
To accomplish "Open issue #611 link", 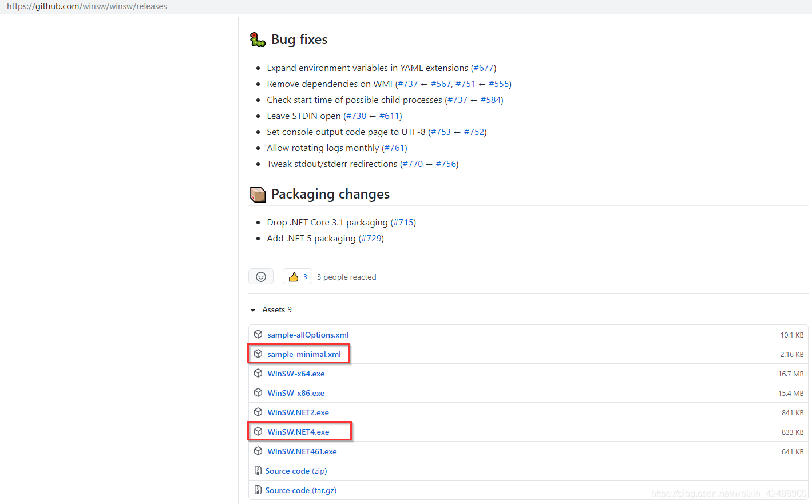I will (x=389, y=116).
